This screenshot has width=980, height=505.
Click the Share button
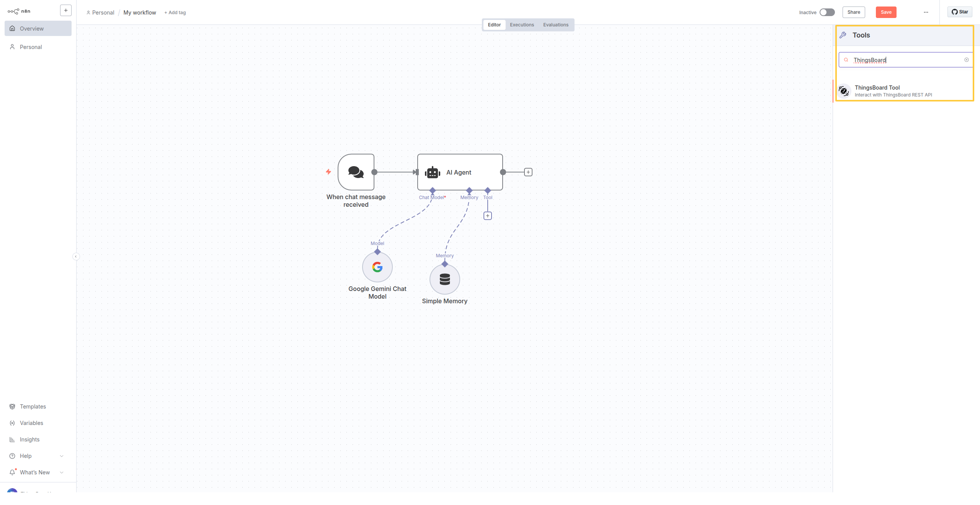click(x=853, y=12)
